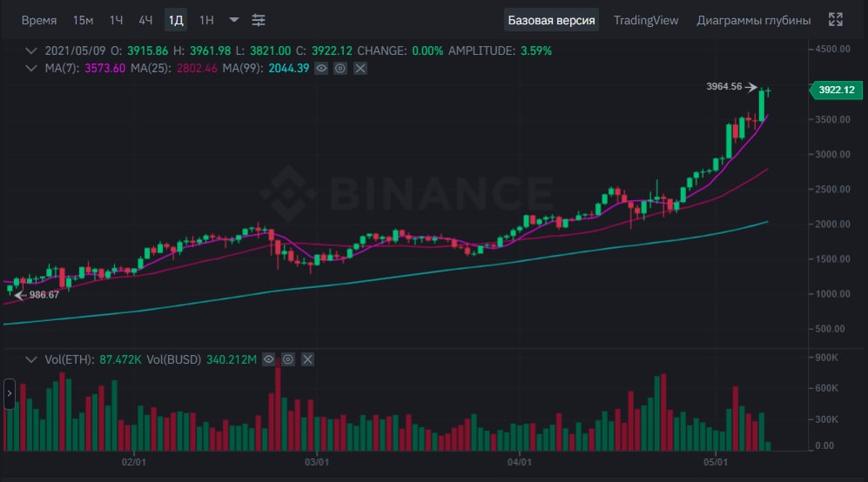Click the 986.67 low price marker

tap(44, 295)
